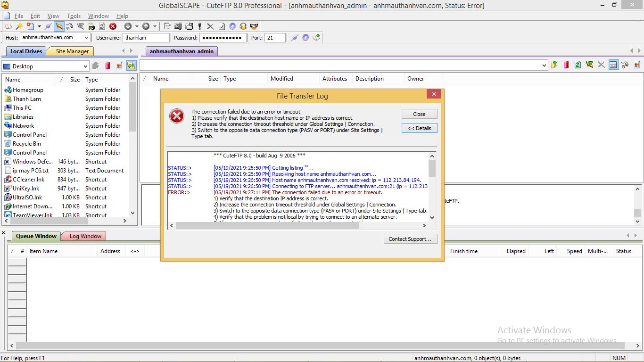
Task: Click the red bookmark icon in remote pane
Action: 566,65
